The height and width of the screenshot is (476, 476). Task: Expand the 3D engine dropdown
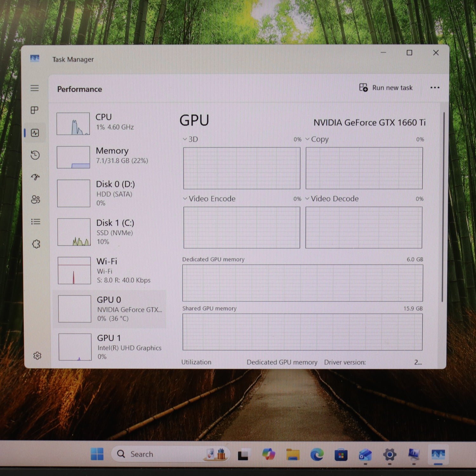185,139
